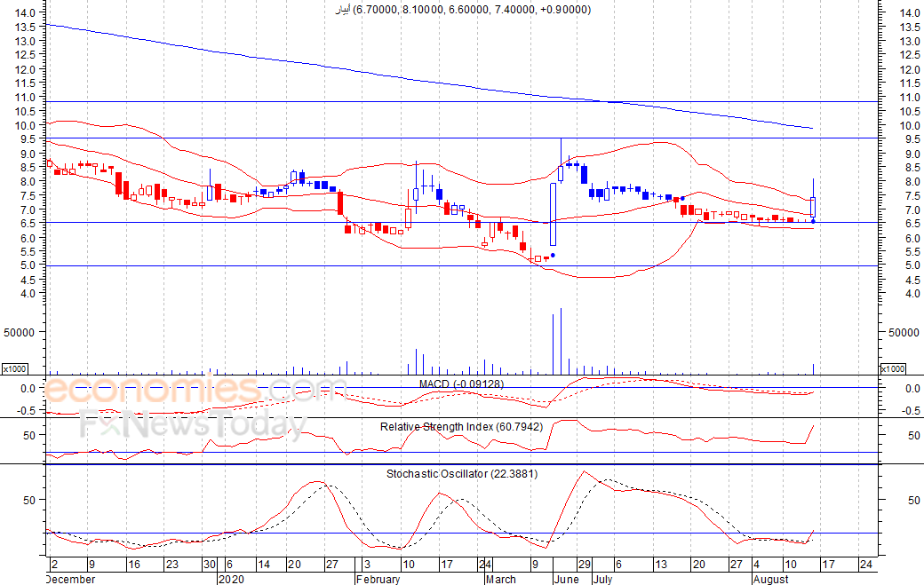Click 9.5 on the right price axis
This screenshot has width=924, height=585.
pyautogui.click(x=912, y=138)
